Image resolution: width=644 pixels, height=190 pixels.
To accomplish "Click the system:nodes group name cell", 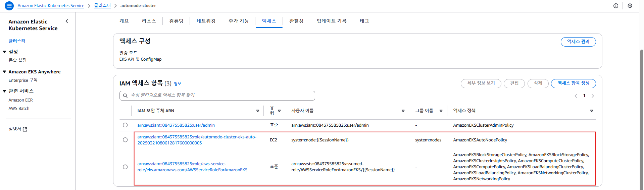I will (x=428, y=140).
